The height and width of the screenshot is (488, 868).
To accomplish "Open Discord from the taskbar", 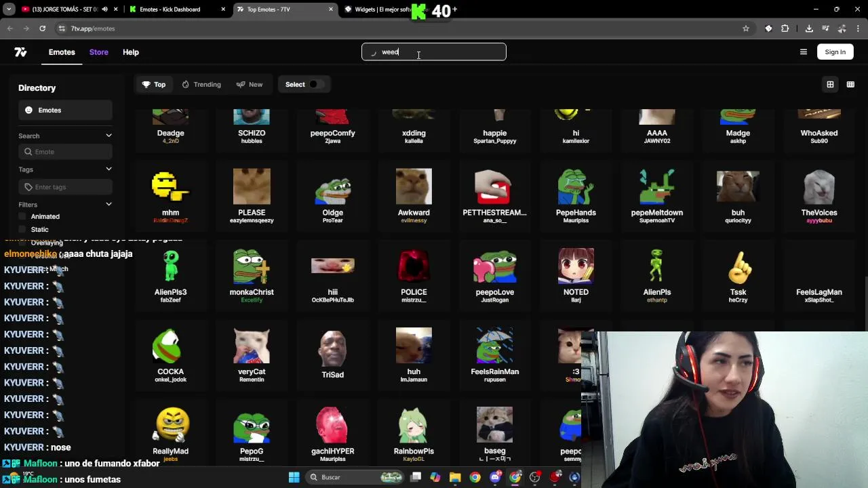I will click(495, 477).
